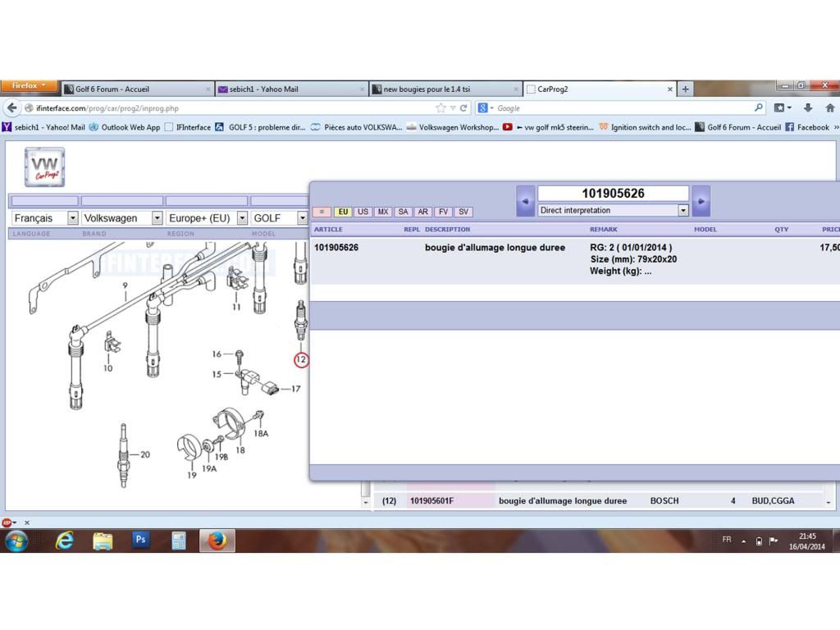This screenshot has width=840, height=630.
Task: Click the search magnifier icon
Action: pos(758,107)
